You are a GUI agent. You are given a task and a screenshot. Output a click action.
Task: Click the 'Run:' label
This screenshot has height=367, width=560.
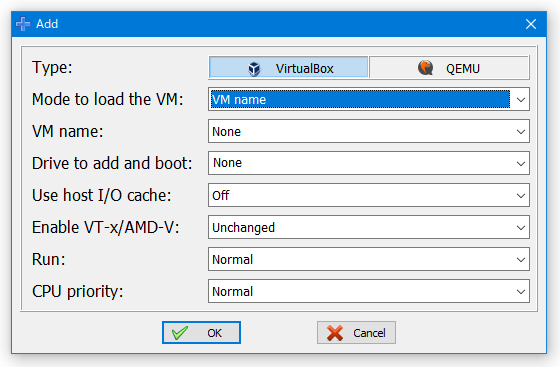(49, 259)
